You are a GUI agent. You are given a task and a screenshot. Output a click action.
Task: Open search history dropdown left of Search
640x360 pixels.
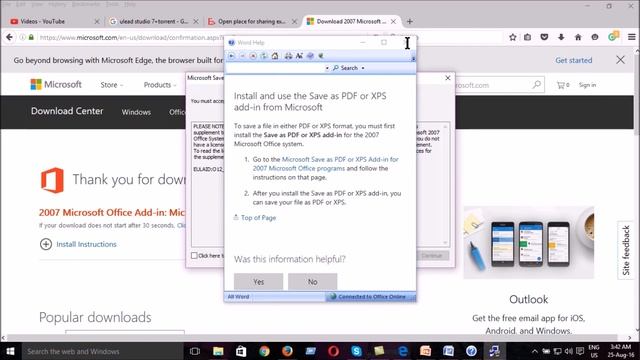pyautogui.click(x=327, y=68)
